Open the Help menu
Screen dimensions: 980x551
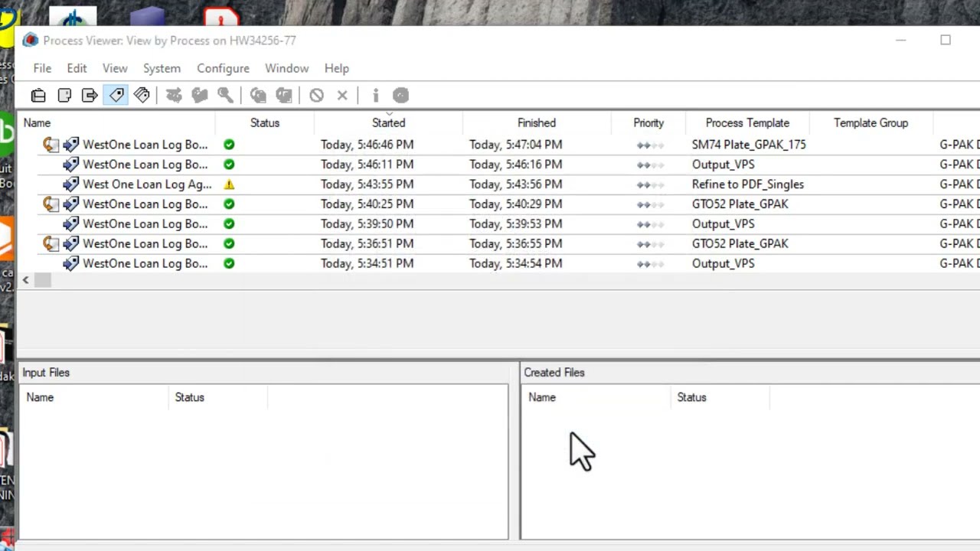click(x=336, y=68)
